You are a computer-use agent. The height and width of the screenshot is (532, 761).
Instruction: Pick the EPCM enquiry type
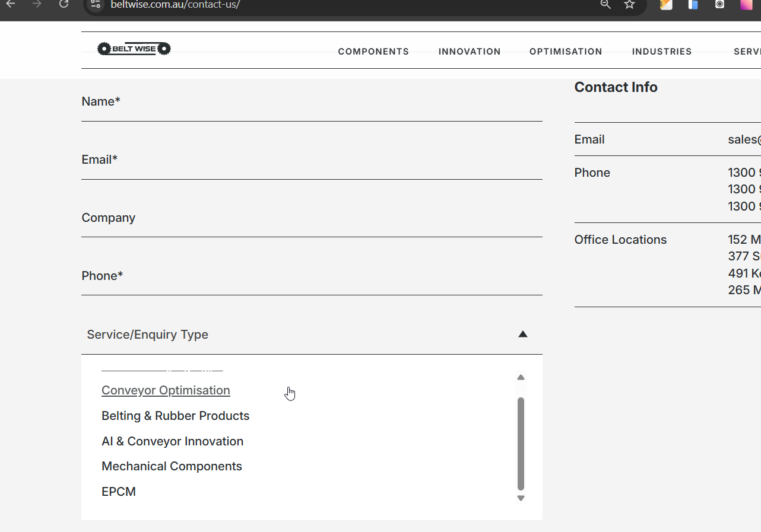point(119,492)
